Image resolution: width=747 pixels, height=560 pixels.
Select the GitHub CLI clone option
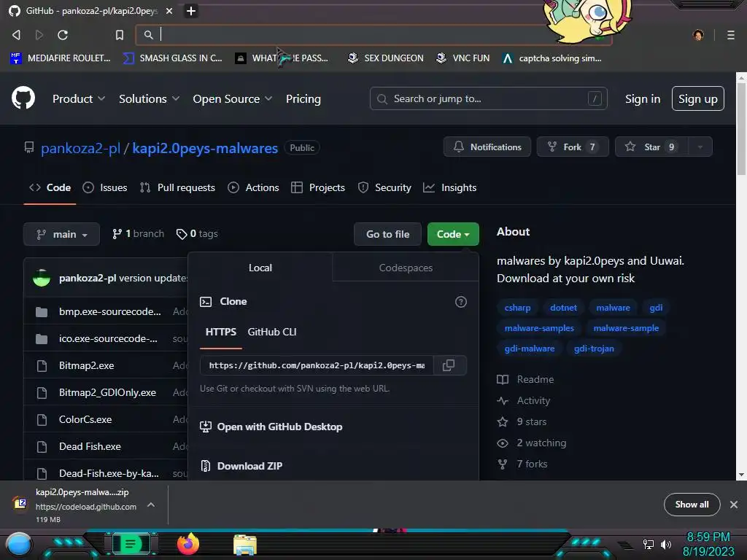tap(272, 332)
